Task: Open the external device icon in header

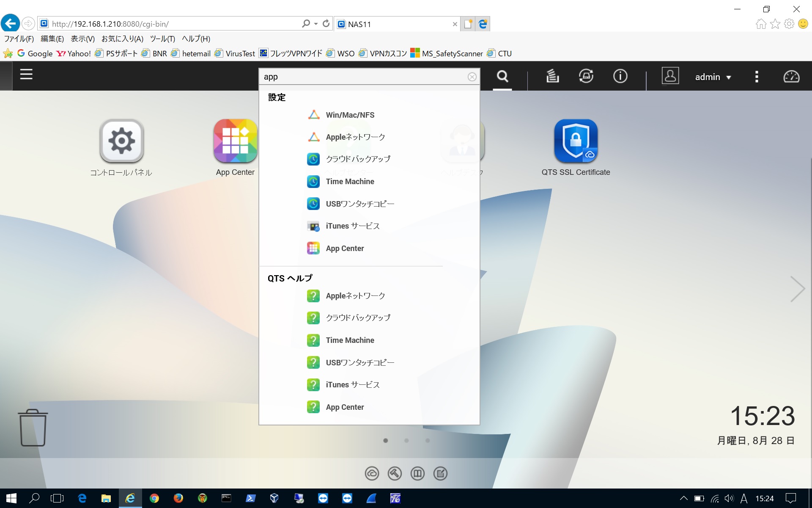Action: tap(586, 77)
